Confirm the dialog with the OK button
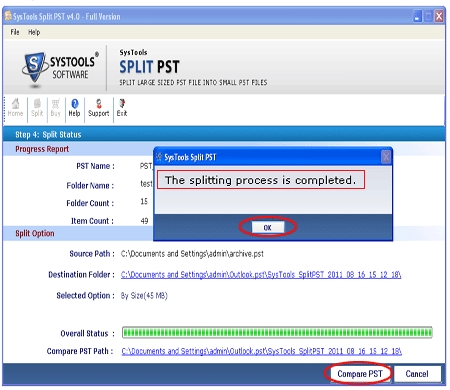The image size is (450, 390). click(268, 227)
